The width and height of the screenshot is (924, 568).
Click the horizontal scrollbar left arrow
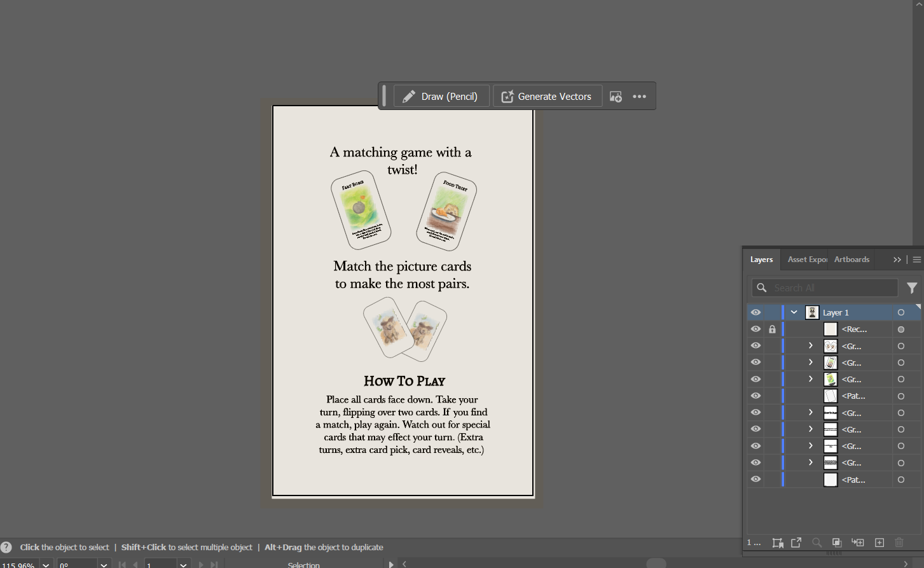(x=404, y=564)
